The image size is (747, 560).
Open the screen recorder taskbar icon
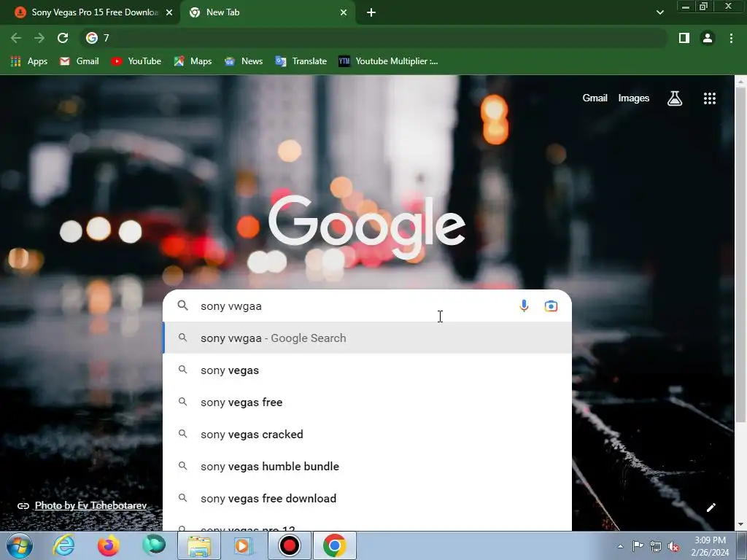click(x=289, y=545)
